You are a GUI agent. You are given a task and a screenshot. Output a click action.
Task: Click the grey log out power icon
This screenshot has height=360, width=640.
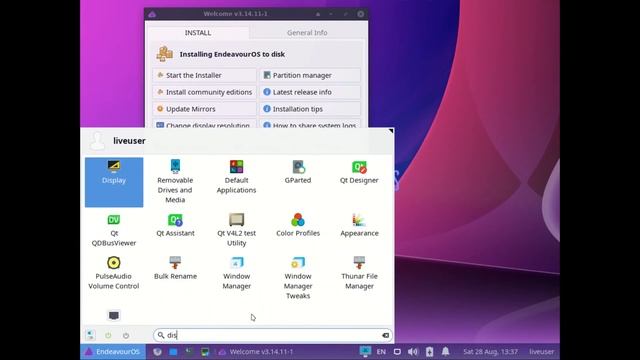(x=126, y=336)
